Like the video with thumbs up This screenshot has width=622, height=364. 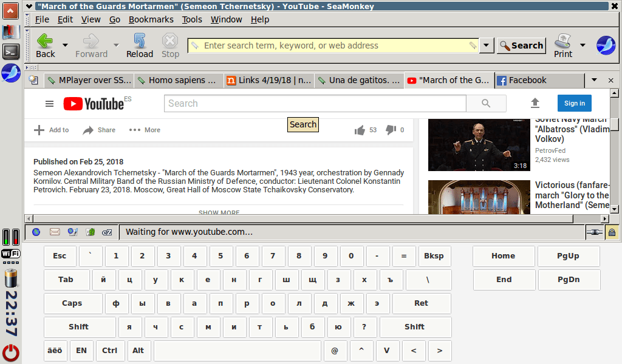tap(360, 130)
